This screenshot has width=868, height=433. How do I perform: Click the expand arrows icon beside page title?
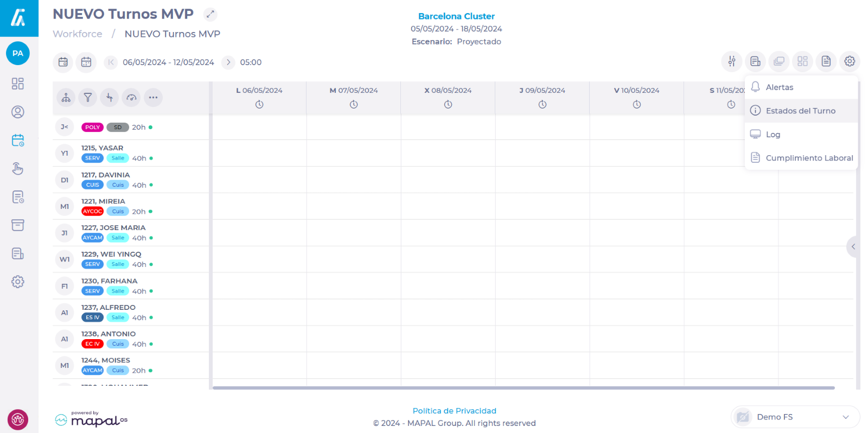210,15
